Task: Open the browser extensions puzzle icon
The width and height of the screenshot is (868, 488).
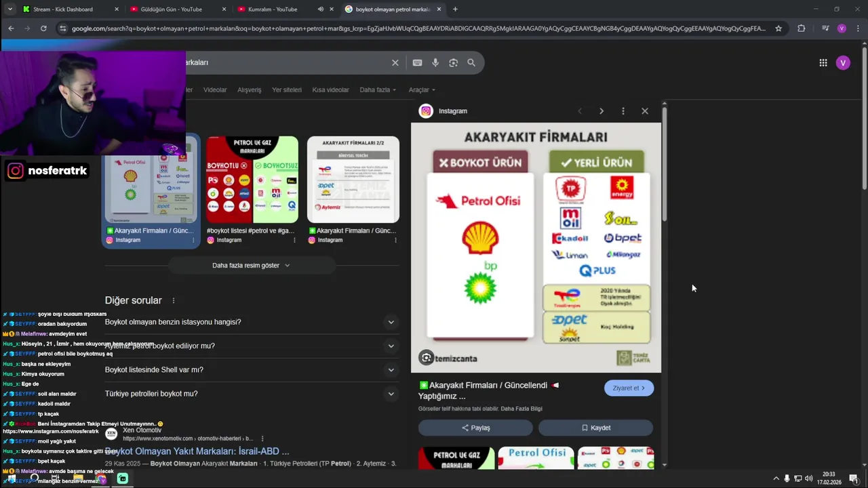Action: [802, 28]
